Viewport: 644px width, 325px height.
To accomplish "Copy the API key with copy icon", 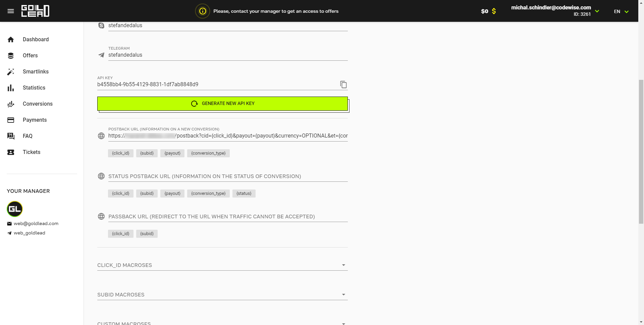I will 343,85.
